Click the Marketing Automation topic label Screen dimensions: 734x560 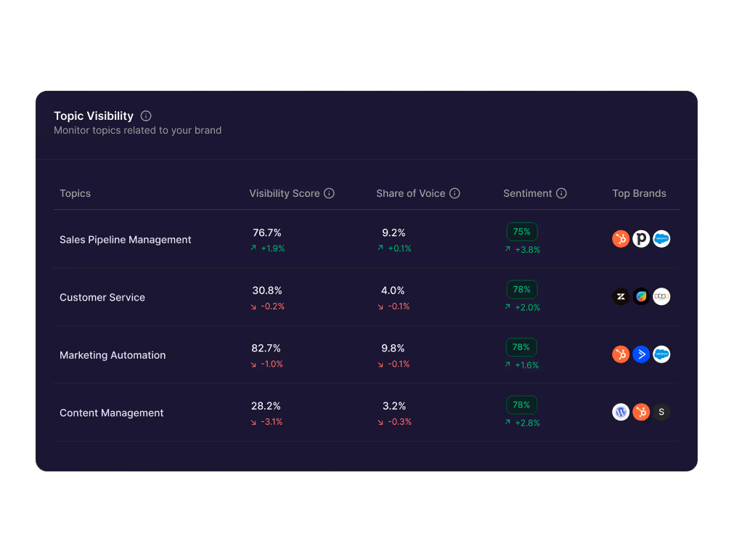coord(113,355)
